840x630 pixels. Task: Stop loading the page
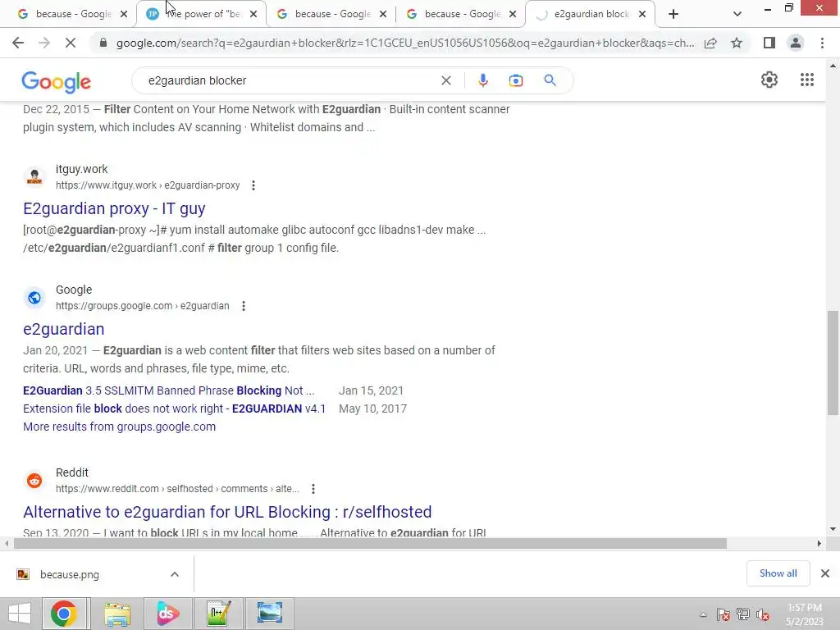(x=71, y=43)
